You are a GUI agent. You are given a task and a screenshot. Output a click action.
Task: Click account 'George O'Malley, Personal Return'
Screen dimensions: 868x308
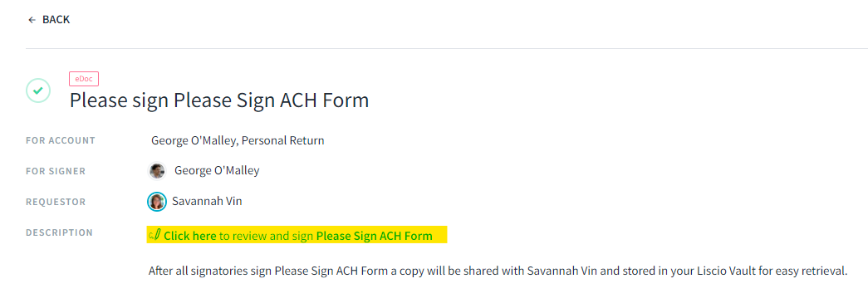point(238,140)
